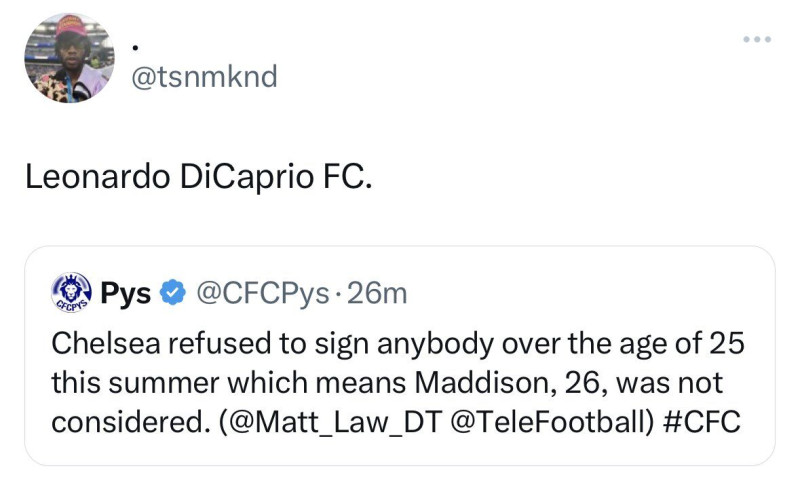Click the @CFCPys handle in quoted tweet
Image resolution: width=800 pixels, height=498 pixels.
click(263, 294)
